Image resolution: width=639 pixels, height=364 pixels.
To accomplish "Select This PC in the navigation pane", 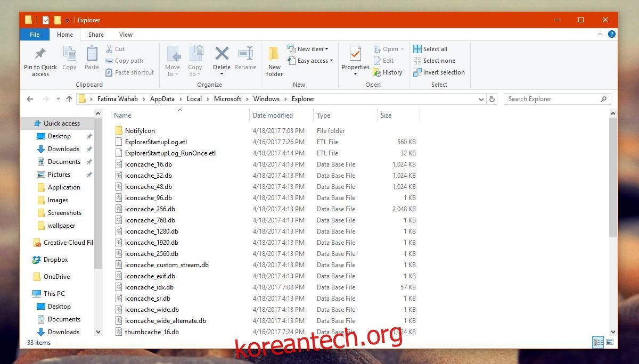I will click(x=48, y=294).
